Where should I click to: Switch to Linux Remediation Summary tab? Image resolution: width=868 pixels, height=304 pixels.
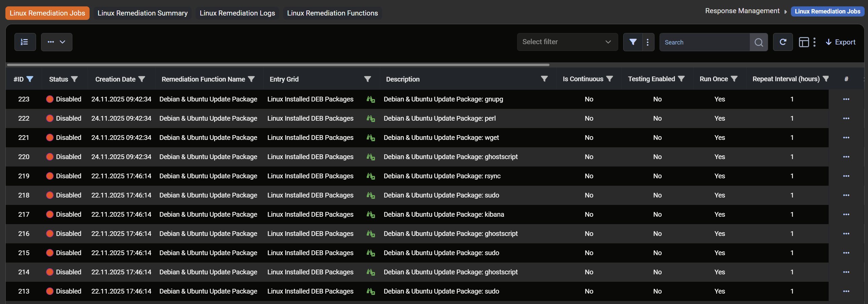click(x=142, y=13)
